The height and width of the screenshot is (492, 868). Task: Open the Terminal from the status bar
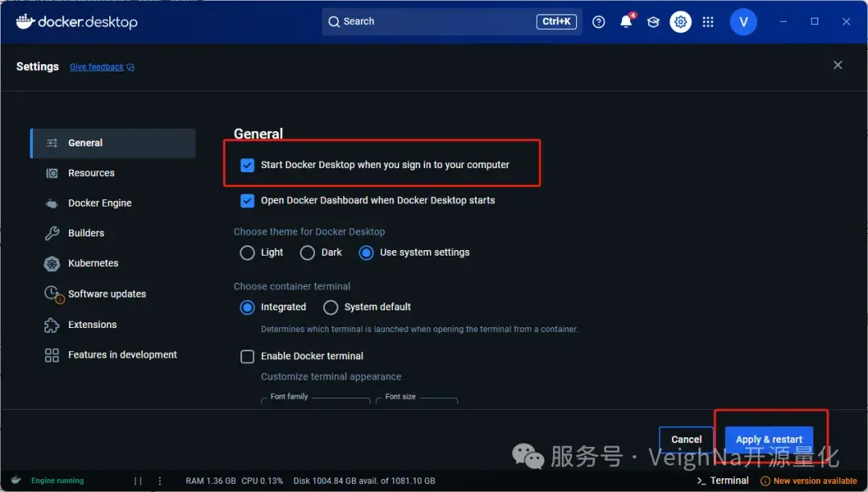coord(722,480)
